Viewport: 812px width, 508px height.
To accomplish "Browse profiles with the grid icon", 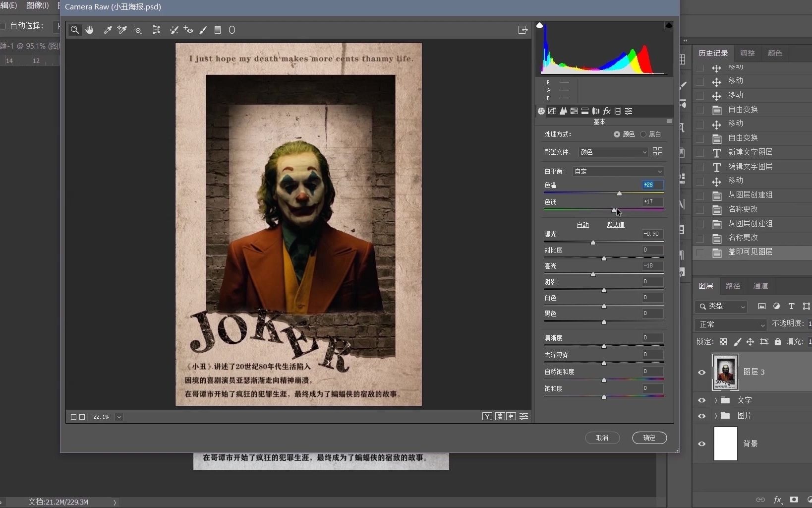I will click(658, 152).
